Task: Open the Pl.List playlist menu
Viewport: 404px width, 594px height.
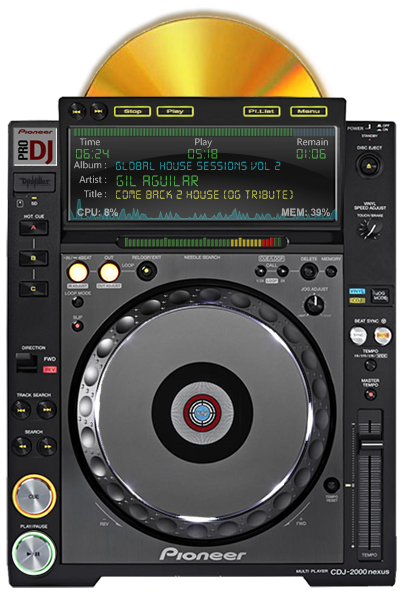Action: tap(262, 111)
